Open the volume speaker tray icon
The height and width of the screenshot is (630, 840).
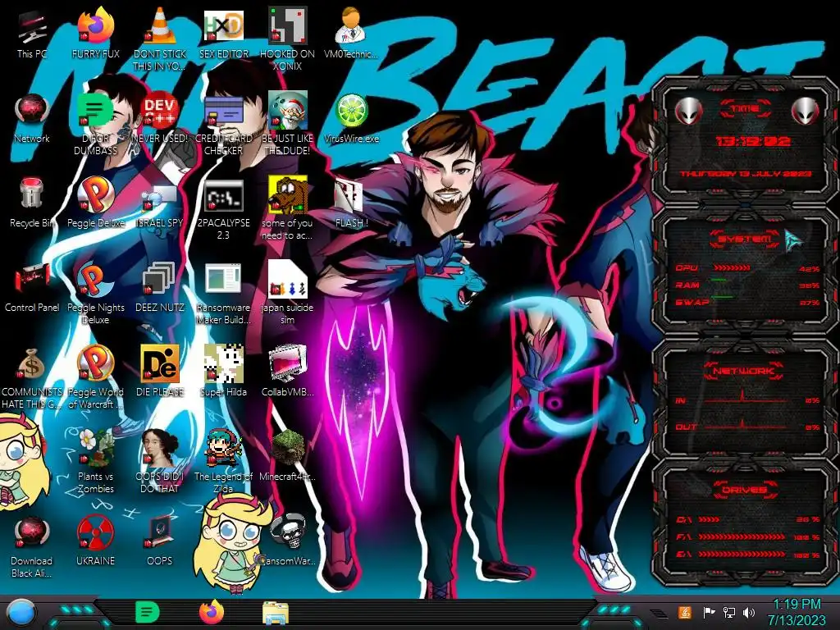click(x=749, y=612)
